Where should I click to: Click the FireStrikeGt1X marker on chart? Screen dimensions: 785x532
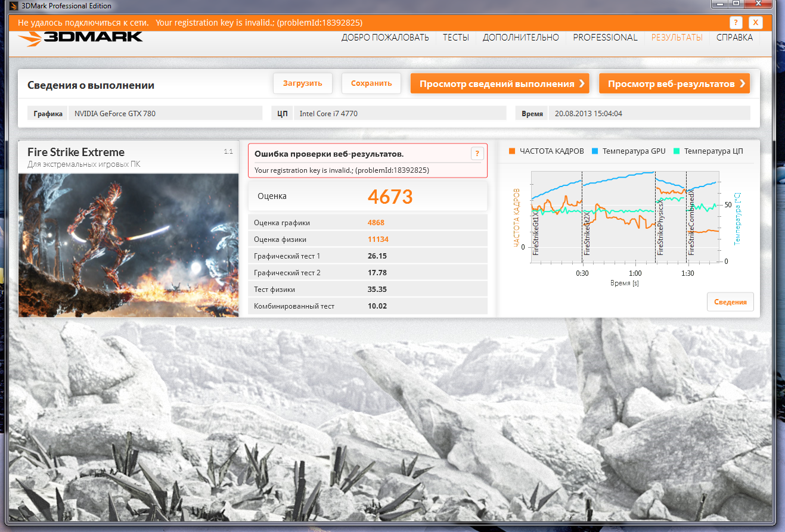point(536,233)
